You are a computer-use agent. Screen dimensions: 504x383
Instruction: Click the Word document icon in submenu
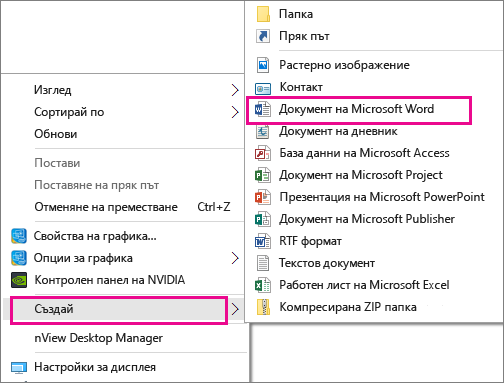263,109
